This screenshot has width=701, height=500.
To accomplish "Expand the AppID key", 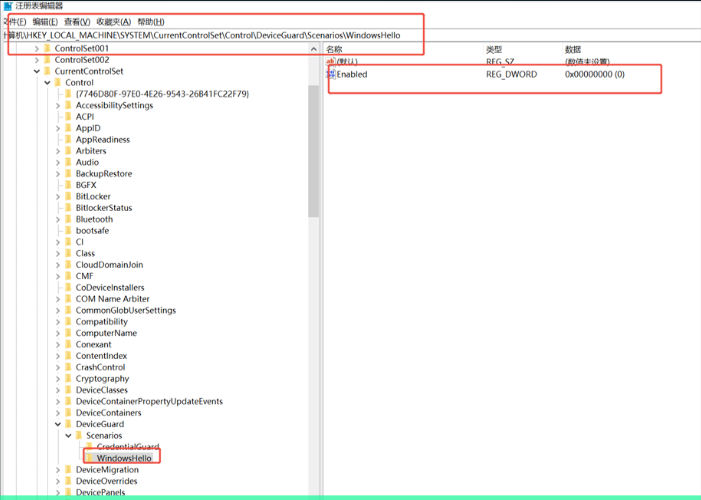I will click(58, 128).
